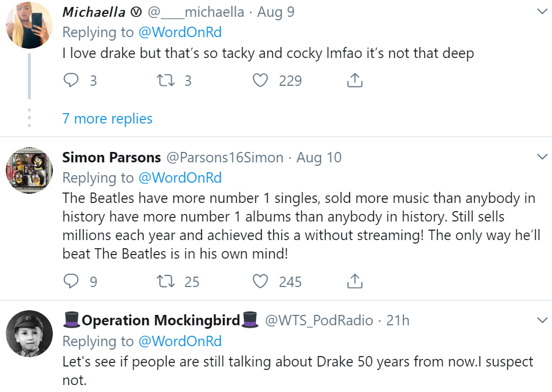
Task: Reply to Michaella's tweet
Action: click(71, 80)
